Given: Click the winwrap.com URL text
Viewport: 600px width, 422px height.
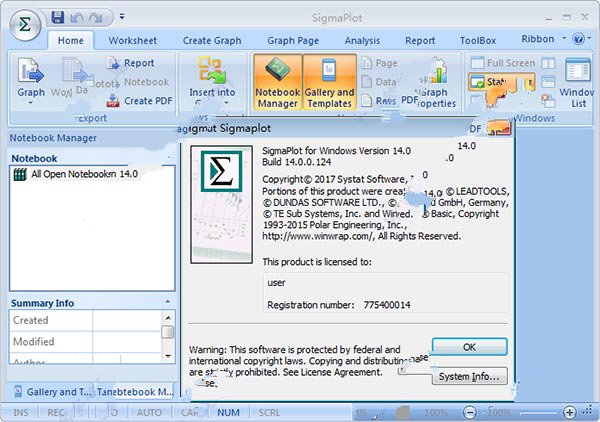Looking at the screenshot, I should 317,236.
